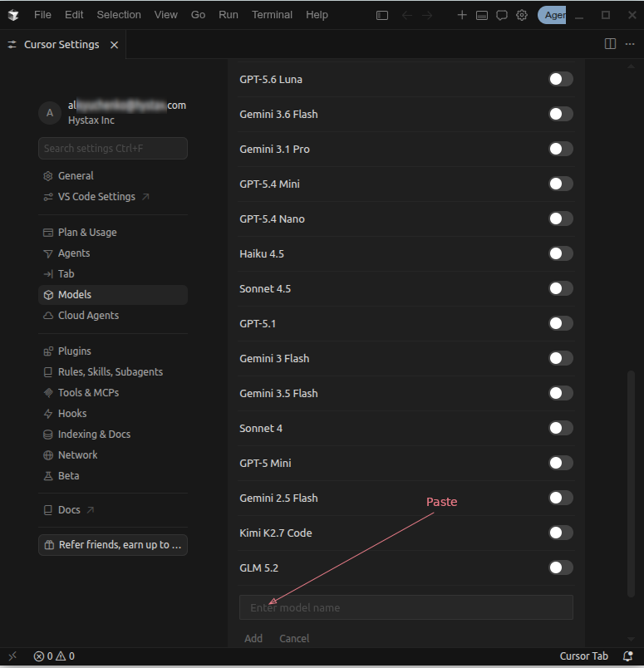Screen dimensions: 644x668
Task: Open the Selection menu
Action: pos(119,15)
